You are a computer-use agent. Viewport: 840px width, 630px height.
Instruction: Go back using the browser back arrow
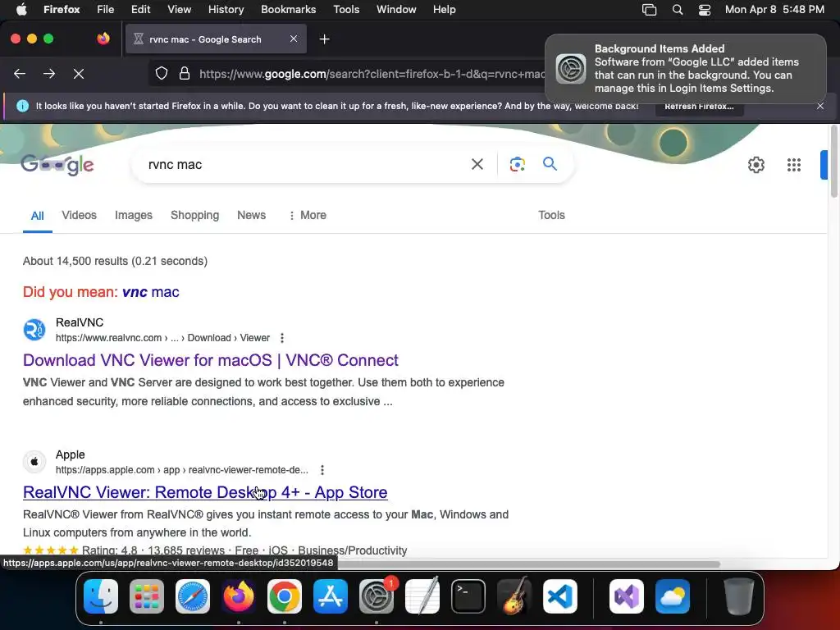coord(20,74)
